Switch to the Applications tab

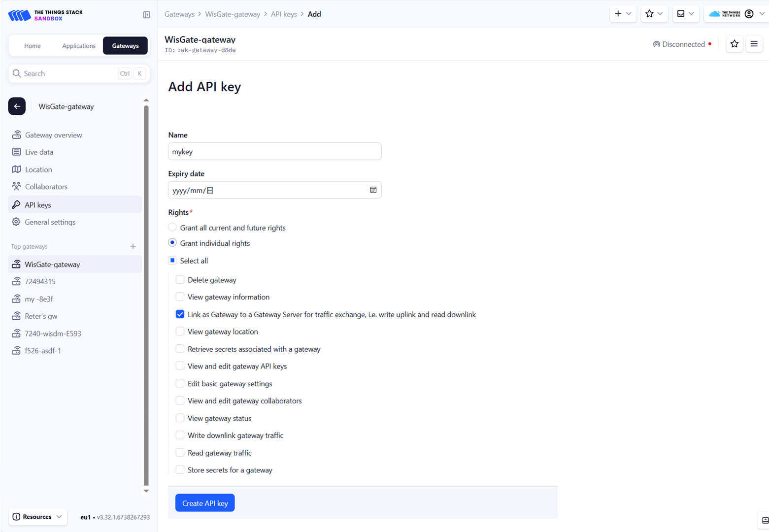click(x=79, y=46)
